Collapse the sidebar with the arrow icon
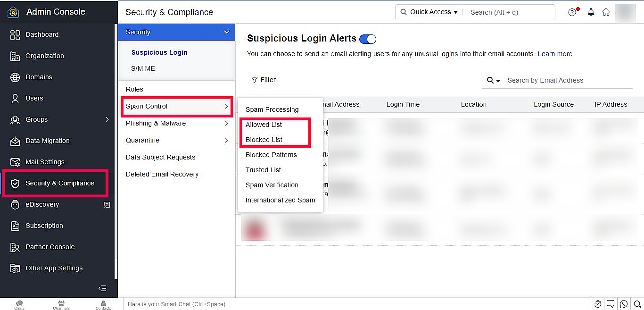This screenshot has height=310, width=644. tap(102, 288)
